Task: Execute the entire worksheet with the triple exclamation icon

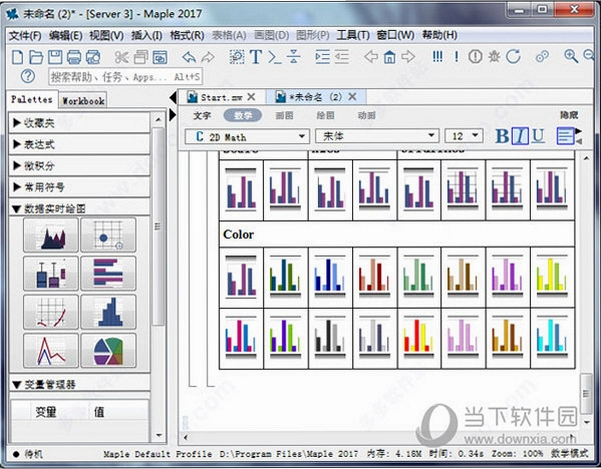Action: click(x=437, y=57)
